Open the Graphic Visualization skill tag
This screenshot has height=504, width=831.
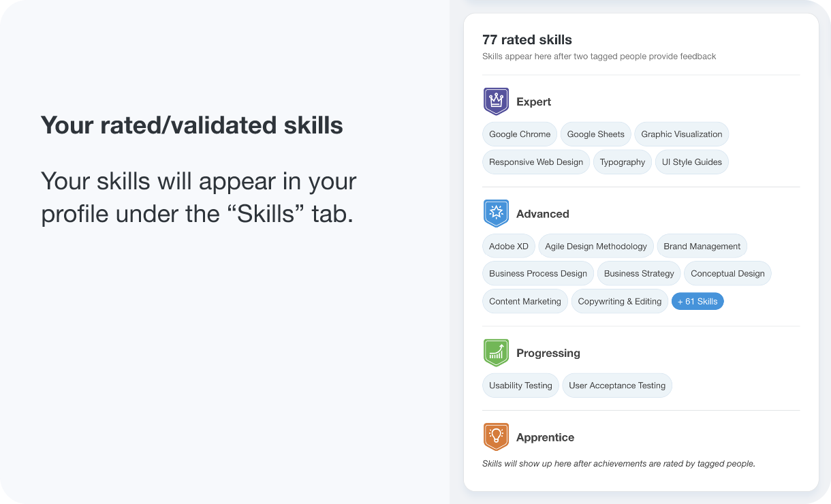pos(682,134)
